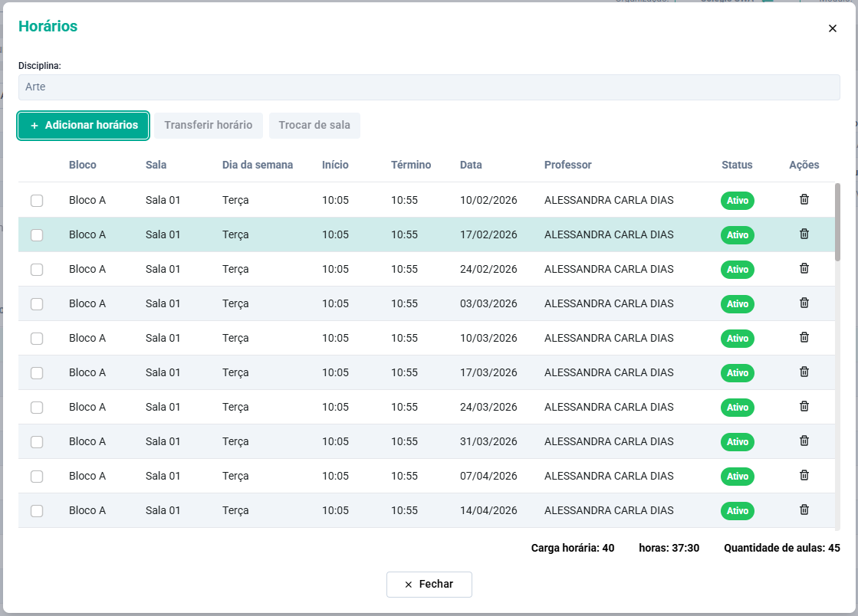Click the Transferir horário button
858x616 pixels.
[209, 125]
